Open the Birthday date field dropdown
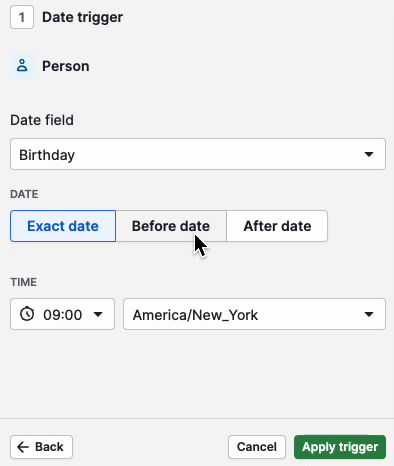Image resolution: width=394 pixels, height=466 pixels. [198, 154]
